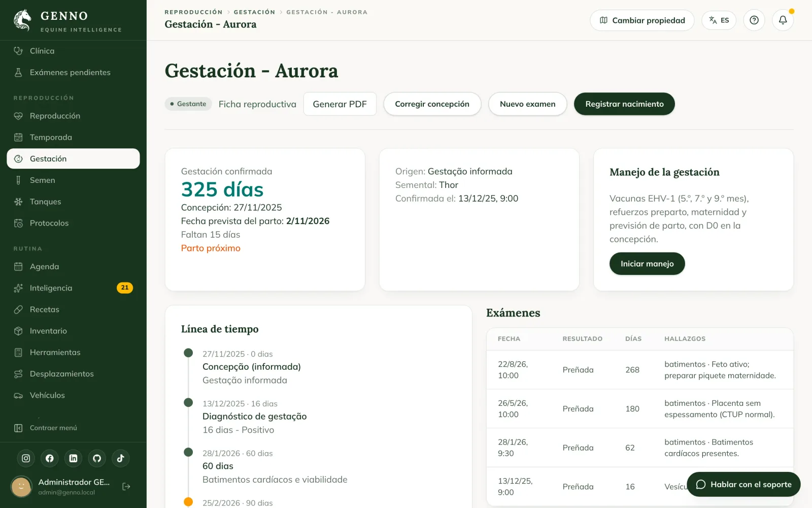Image resolution: width=812 pixels, height=508 pixels.
Task: Open the Clínica sidebar item
Action: coord(73,51)
